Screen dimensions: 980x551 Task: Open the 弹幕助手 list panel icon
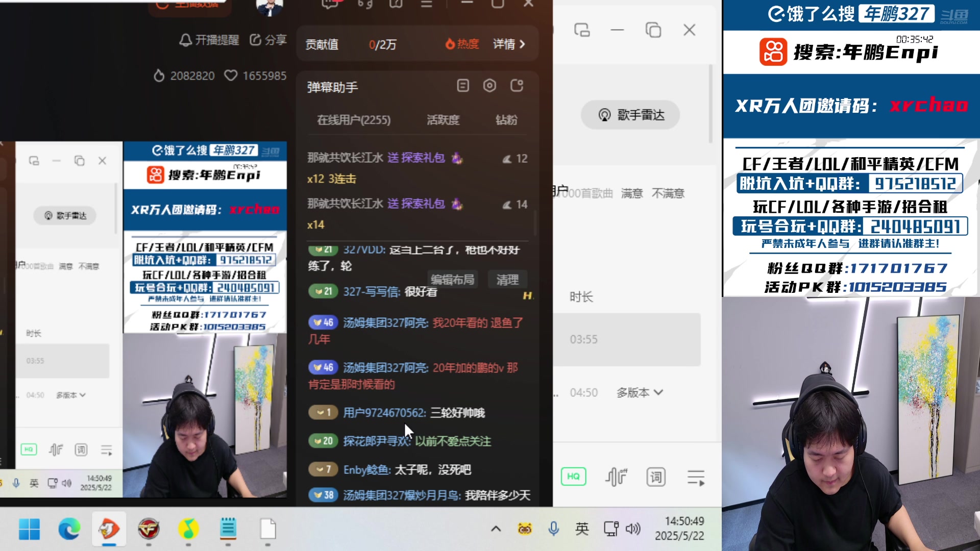pyautogui.click(x=463, y=86)
